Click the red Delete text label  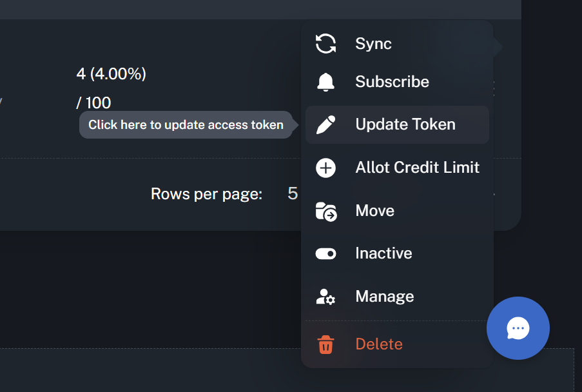[378, 344]
